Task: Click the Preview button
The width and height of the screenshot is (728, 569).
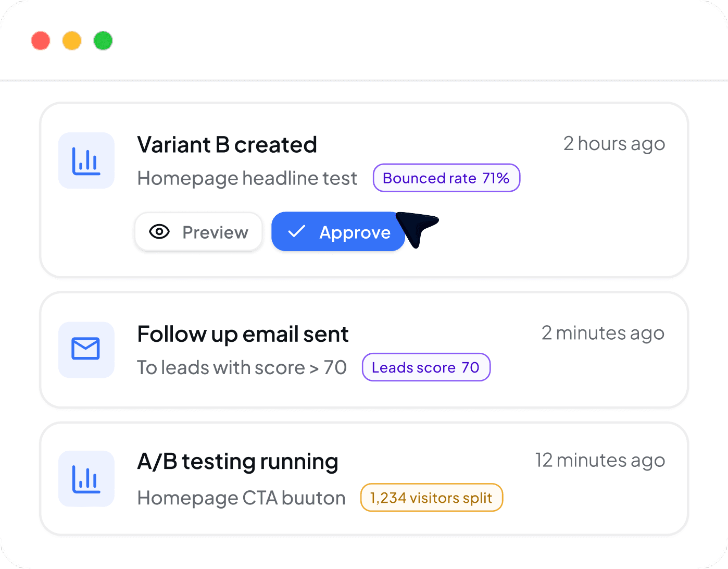Action: click(x=198, y=232)
